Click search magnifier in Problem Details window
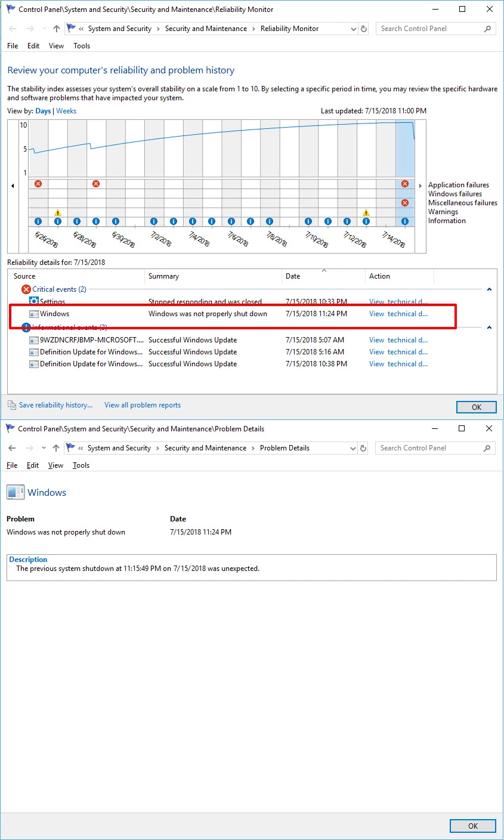Screen dimensions: 504x840 487,448
